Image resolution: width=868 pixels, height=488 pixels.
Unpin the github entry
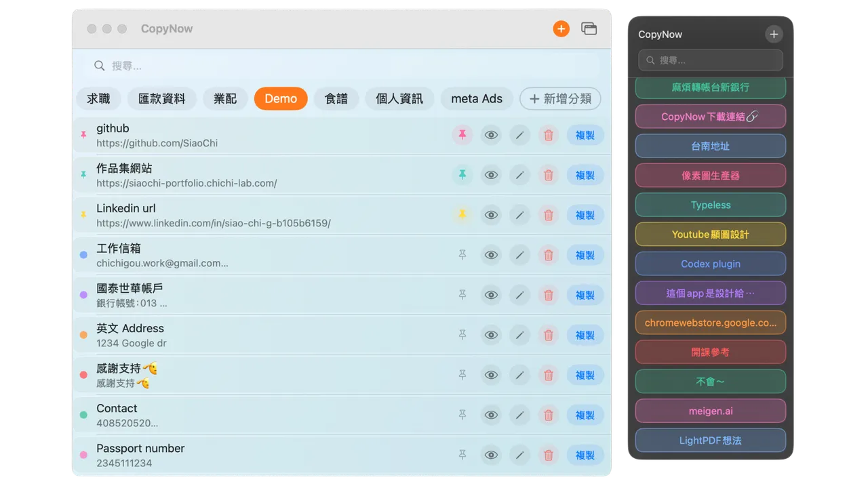462,135
